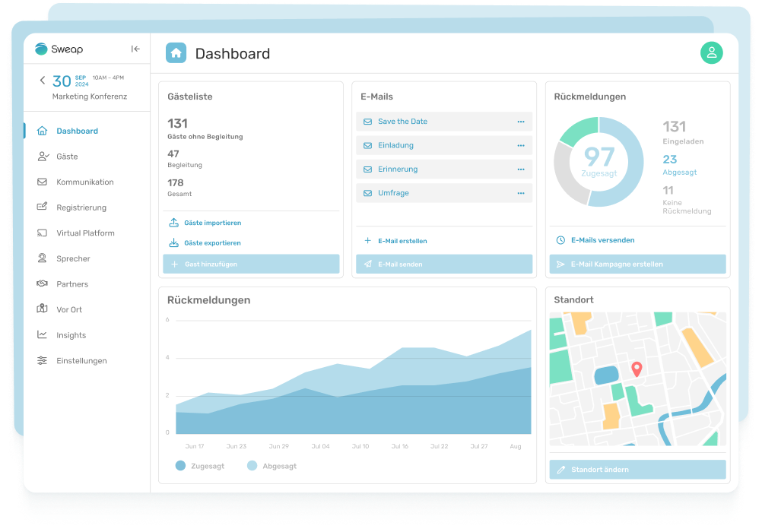Screen dimensions: 762x532
Task: Click the user profile avatar icon
Action: click(x=711, y=52)
